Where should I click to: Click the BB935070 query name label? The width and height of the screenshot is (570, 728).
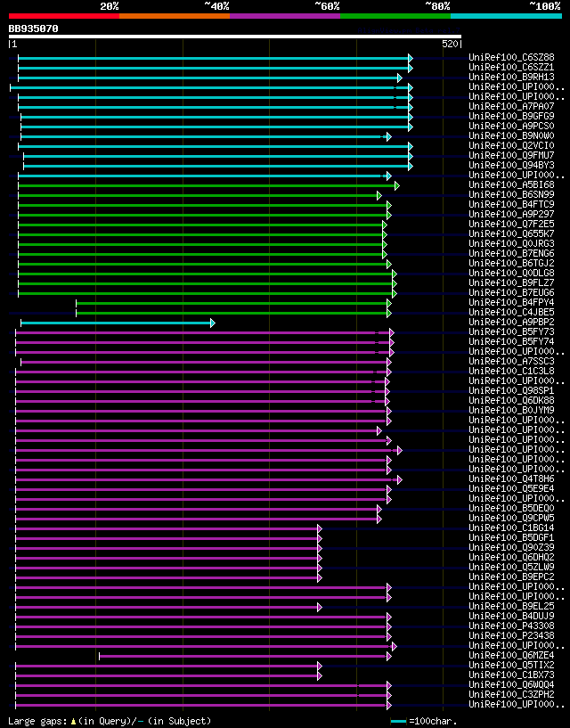tap(34, 29)
